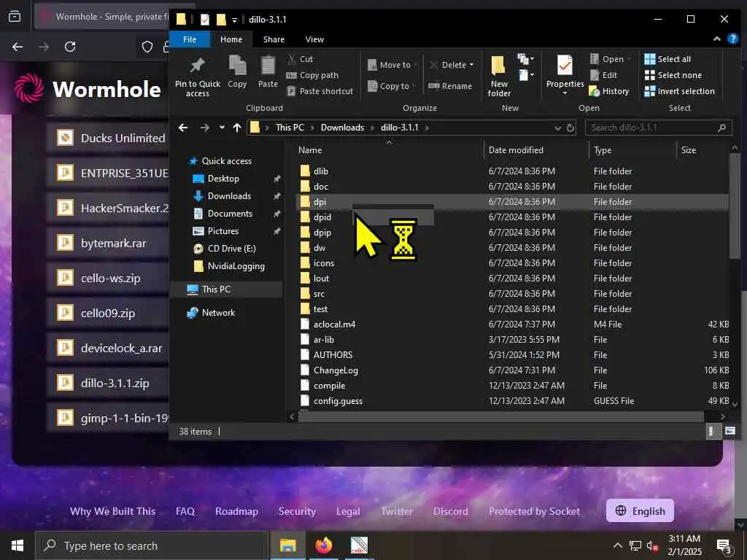Refresh the File Explorer address bar
Image resolution: width=747 pixels, height=560 pixels.
570,128
